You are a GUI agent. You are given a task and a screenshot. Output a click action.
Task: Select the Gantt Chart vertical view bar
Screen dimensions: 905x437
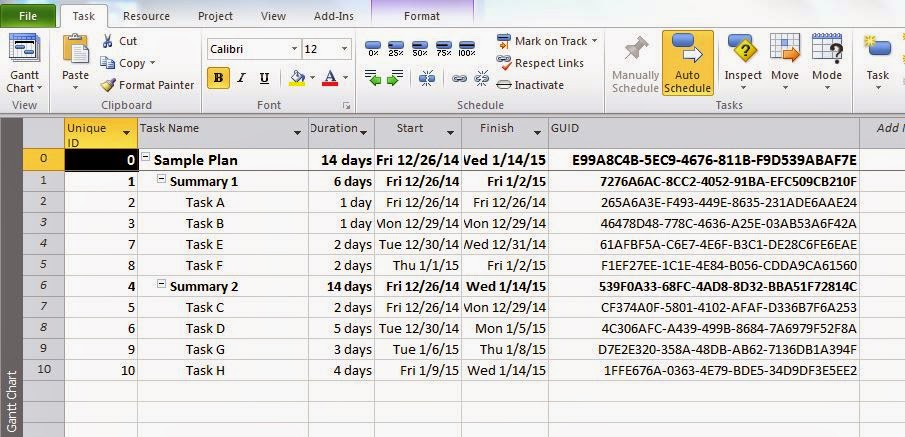tap(12, 277)
